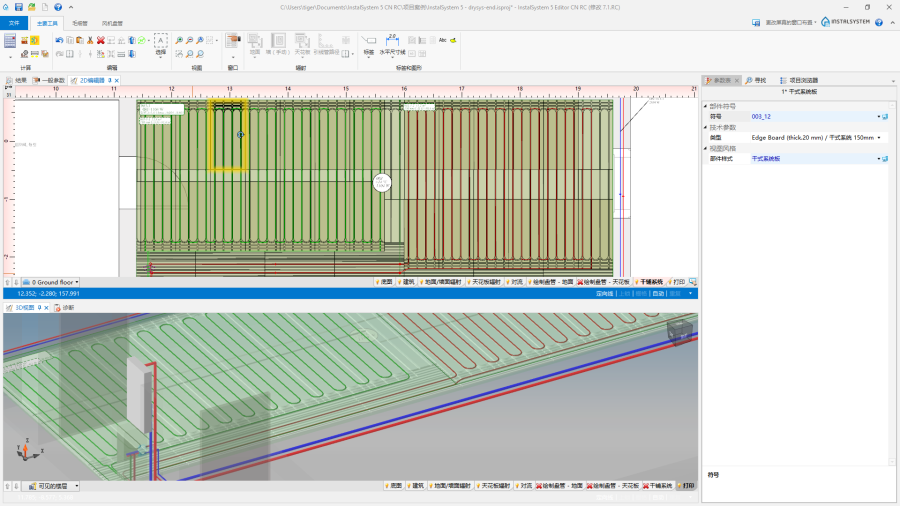Click the save icon in title bar
This screenshot has height=506, width=900.
[18, 7]
